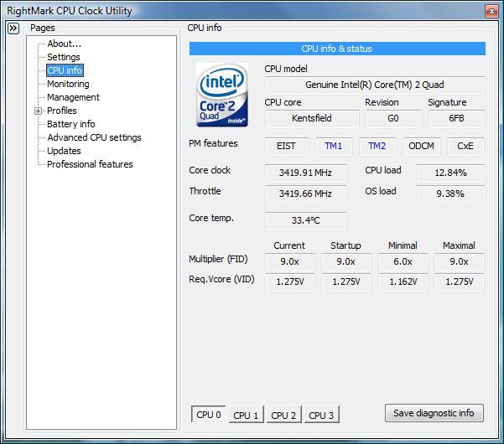Image resolution: width=504 pixels, height=444 pixels.
Task: Click the CxE feature indicator
Action: (465, 146)
